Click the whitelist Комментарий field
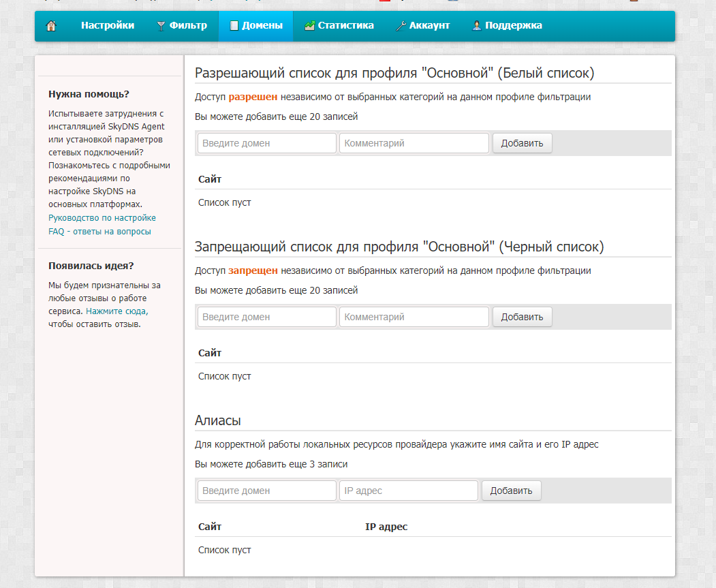 pyautogui.click(x=414, y=143)
